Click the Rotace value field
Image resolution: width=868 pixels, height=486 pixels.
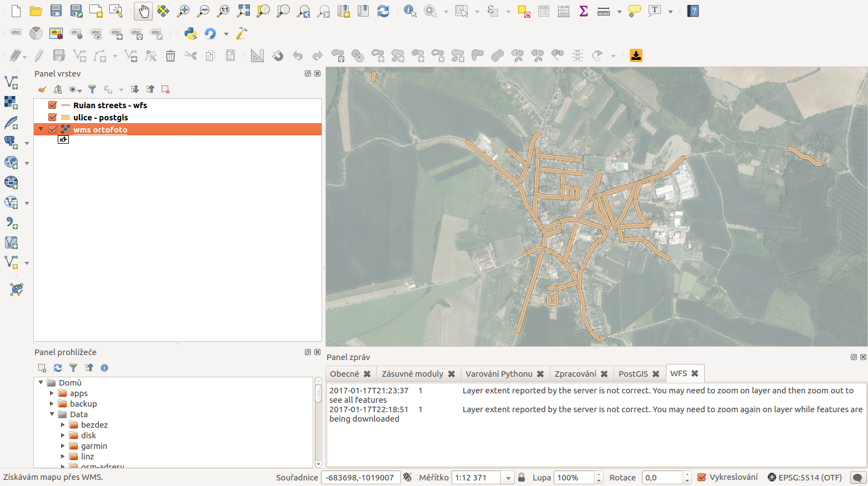click(x=663, y=478)
